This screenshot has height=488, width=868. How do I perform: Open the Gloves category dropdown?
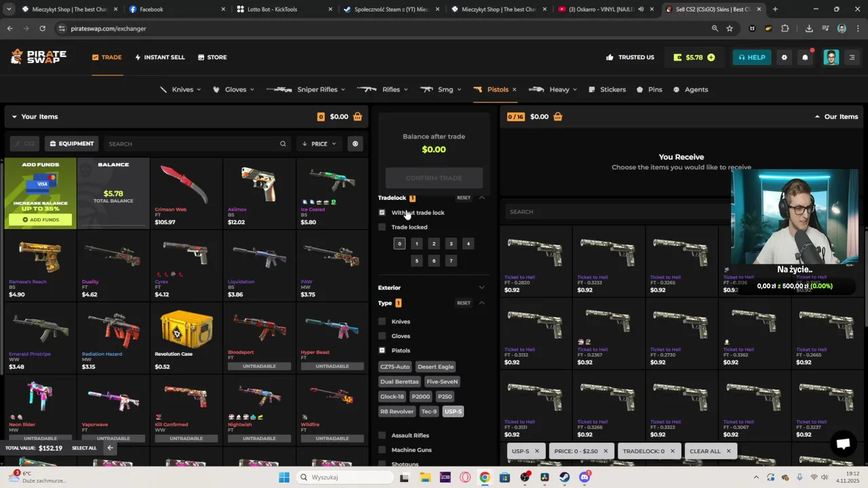(233, 89)
